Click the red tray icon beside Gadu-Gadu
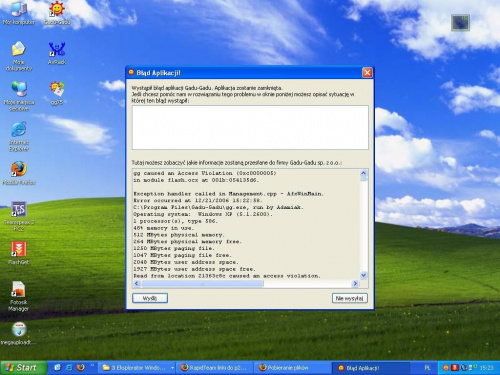The image size is (500, 375). coord(455,368)
